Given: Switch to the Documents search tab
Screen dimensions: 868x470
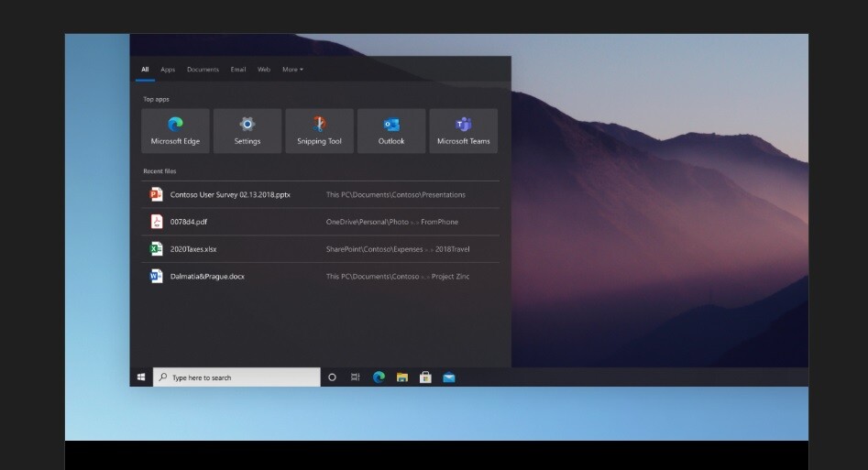Looking at the screenshot, I should (203, 70).
